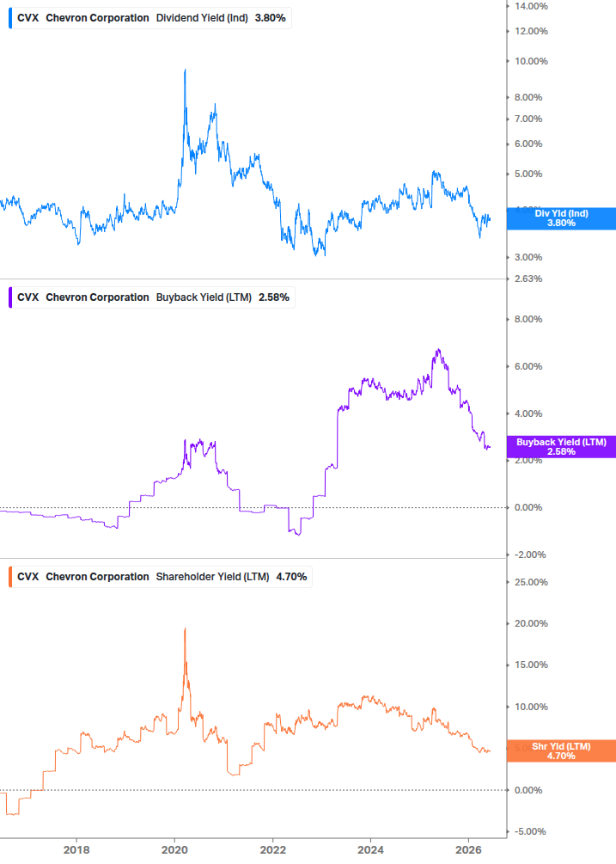The image size is (616, 864).
Task: Click the blue Dividend Yield legend color bar
Action: (10, 18)
